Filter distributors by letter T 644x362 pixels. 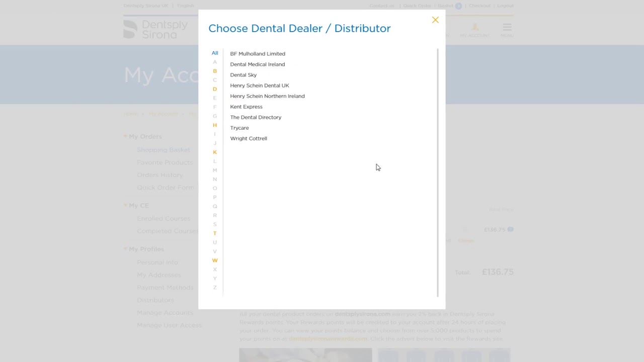click(215, 233)
